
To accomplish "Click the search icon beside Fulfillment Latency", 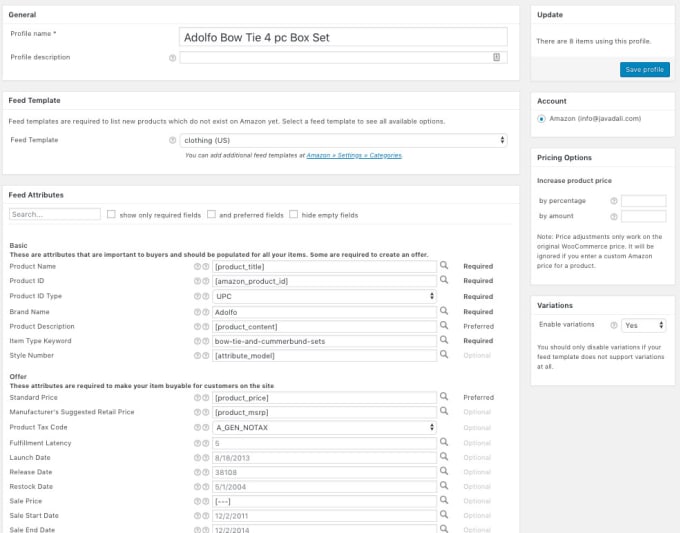I will coord(444,442).
